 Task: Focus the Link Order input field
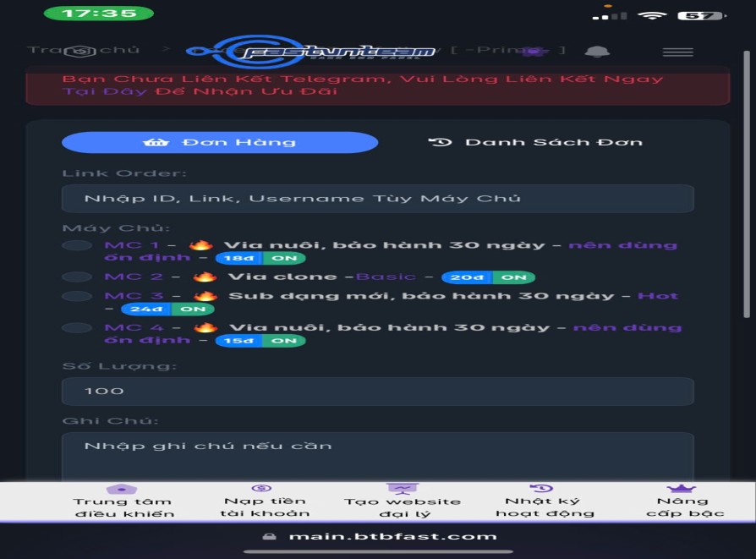click(377, 199)
